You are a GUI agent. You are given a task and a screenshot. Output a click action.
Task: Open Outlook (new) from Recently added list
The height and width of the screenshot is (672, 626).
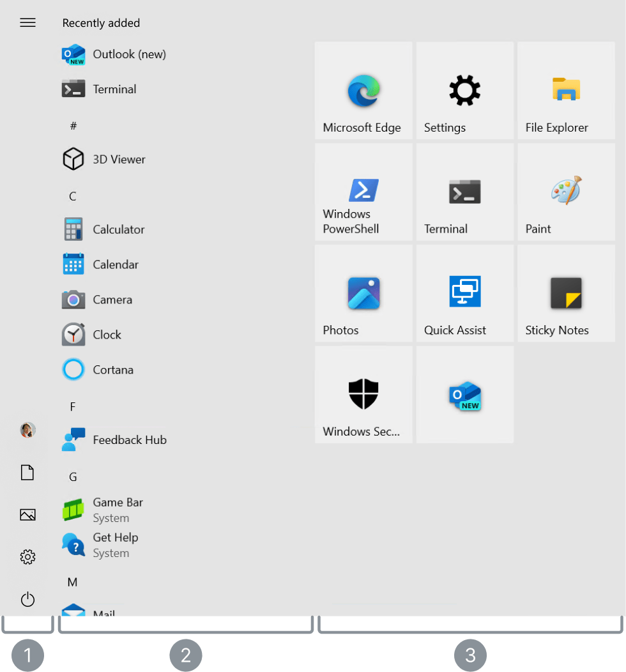click(114, 54)
